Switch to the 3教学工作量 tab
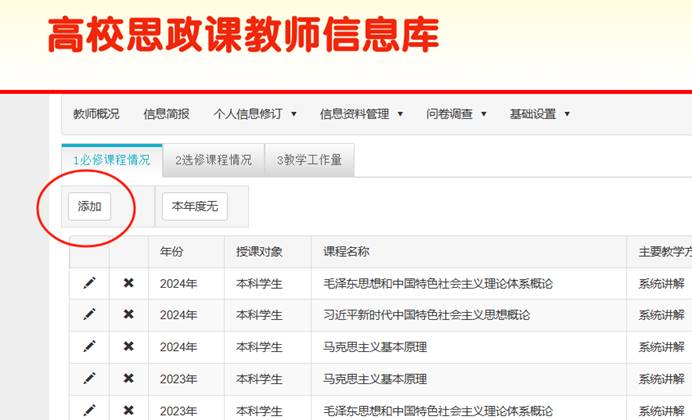This screenshot has width=692, height=420. tap(309, 160)
